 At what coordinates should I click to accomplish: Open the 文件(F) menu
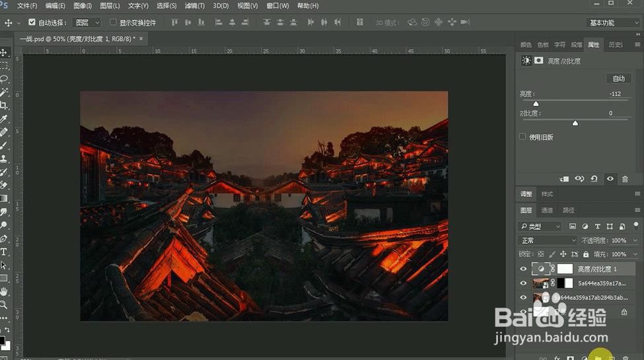click(x=27, y=6)
